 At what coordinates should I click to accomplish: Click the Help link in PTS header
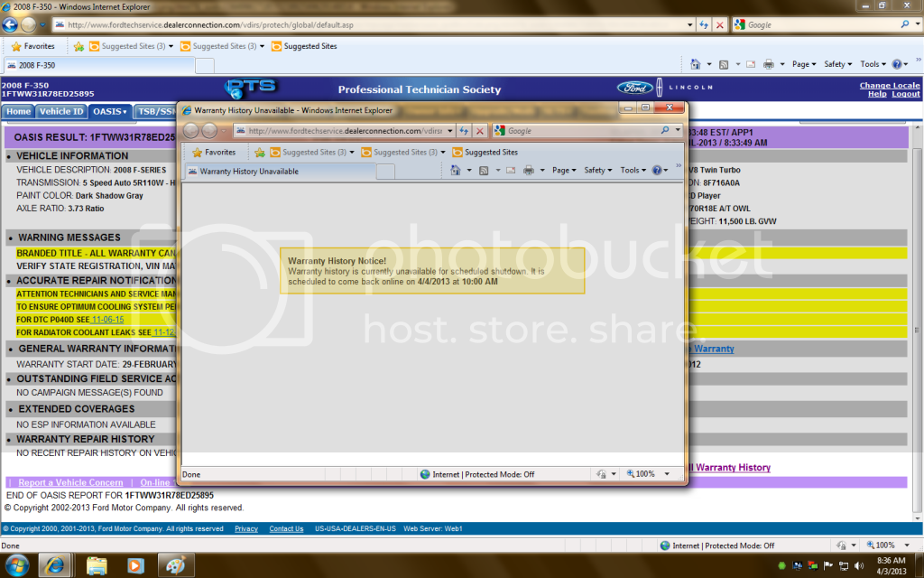(x=877, y=94)
